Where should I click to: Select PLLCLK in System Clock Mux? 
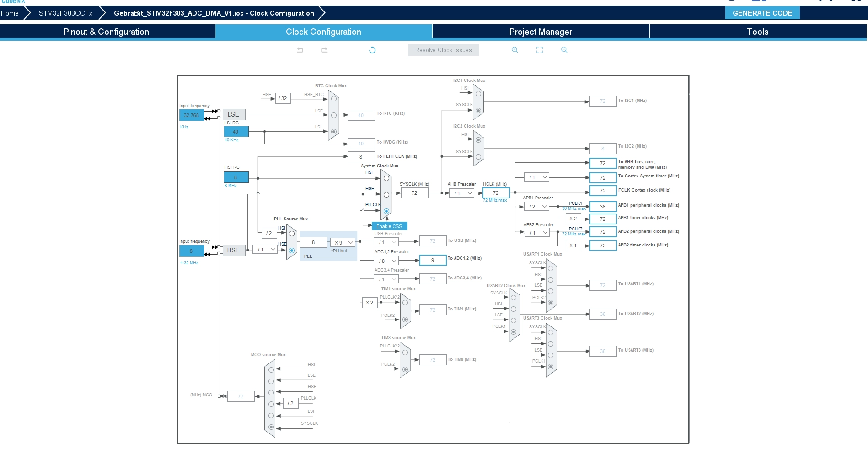[x=386, y=211]
